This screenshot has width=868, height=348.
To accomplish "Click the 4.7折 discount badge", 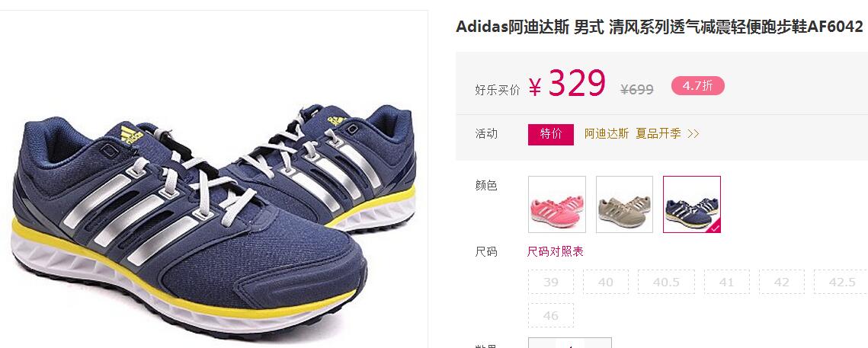I will pos(697,86).
